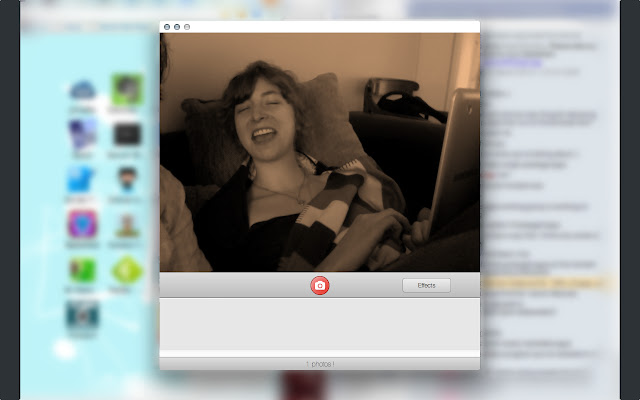Screen dimensions: 640x400
Task: Open the blue bird desktop icon
Action: pos(82,180)
